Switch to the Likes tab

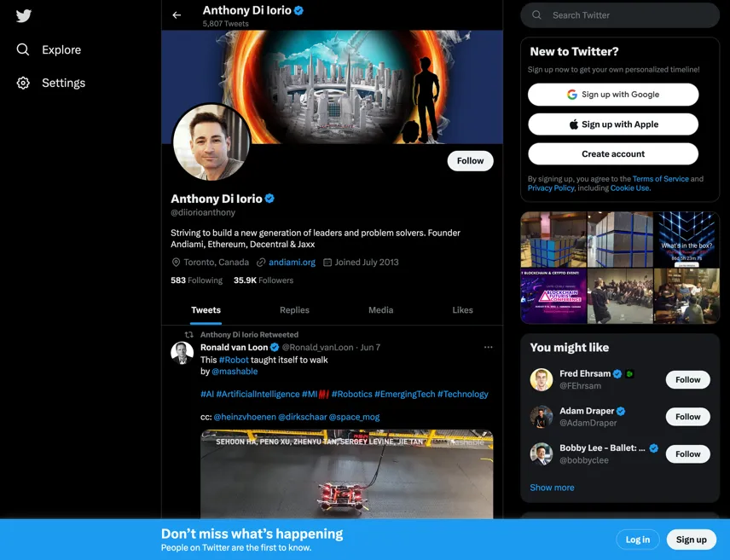click(x=462, y=310)
